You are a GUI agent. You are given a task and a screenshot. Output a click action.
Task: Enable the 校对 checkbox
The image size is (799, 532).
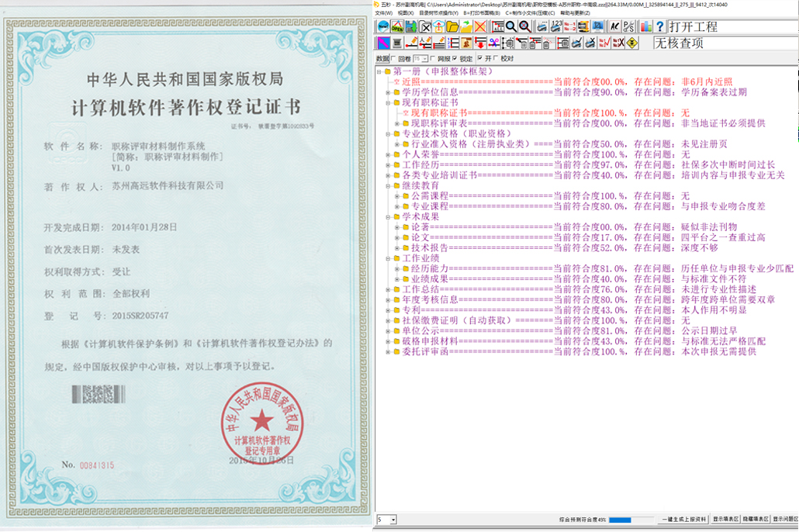click(496, 59)
